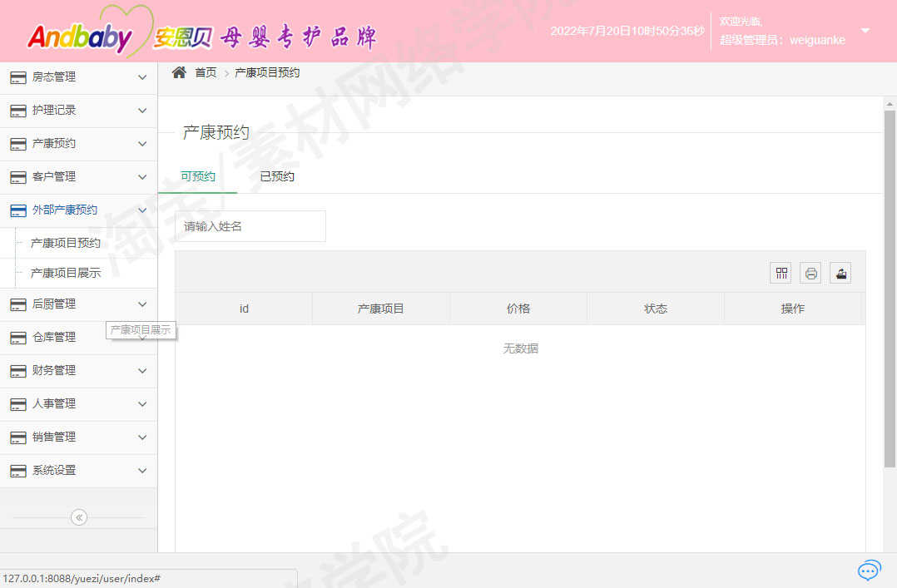Click the 人事管理 card icon
This screenshot has width=897, height=588.
tap(18, 404)
